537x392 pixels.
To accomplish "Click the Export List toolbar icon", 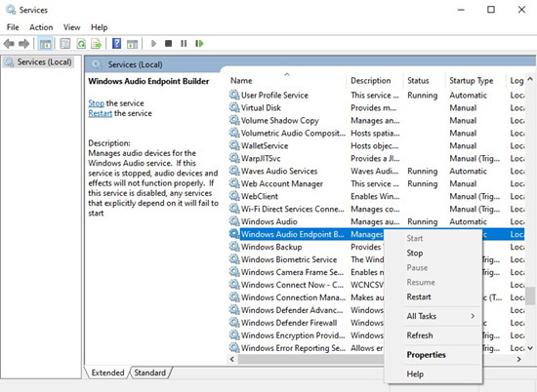I will click(x=97, y=44).
